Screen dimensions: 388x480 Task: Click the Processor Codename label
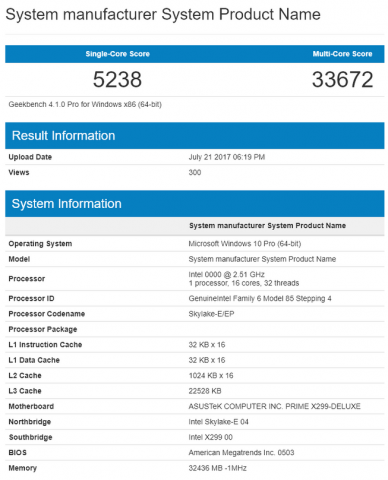47,314
